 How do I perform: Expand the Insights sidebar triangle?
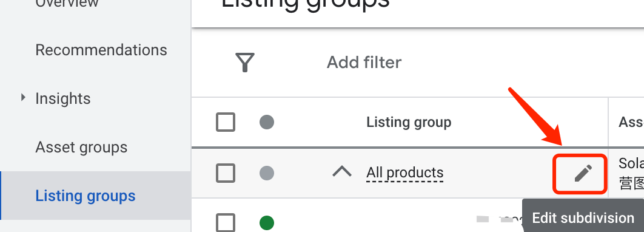[24, 98]
